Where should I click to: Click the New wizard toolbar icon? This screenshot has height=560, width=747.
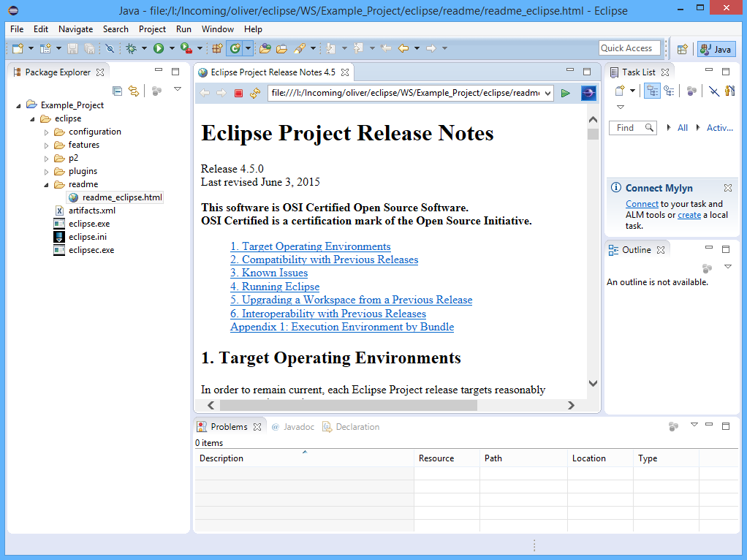(x=18, y=48)
